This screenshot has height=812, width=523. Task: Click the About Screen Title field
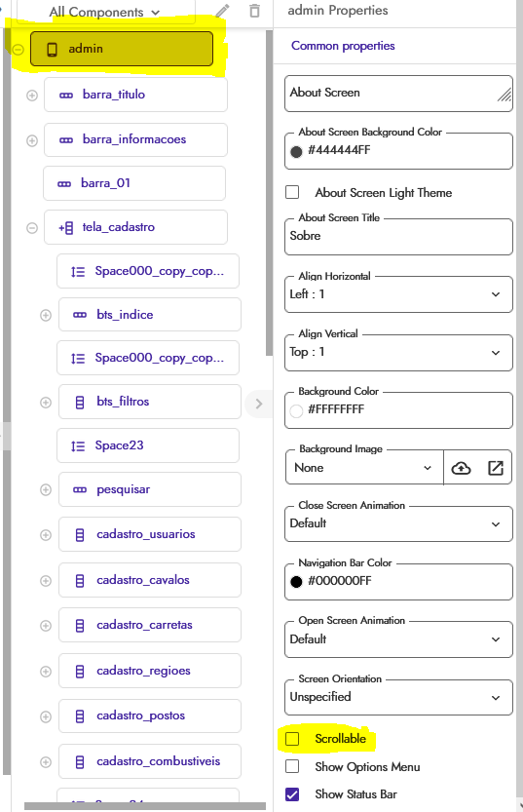click(398, 237)
